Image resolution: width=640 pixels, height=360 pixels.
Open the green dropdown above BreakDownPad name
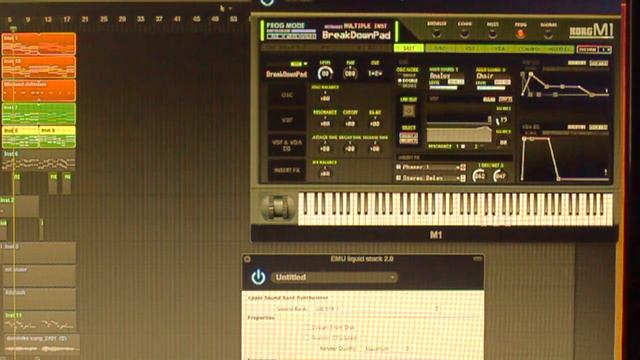tap(299, 64)
